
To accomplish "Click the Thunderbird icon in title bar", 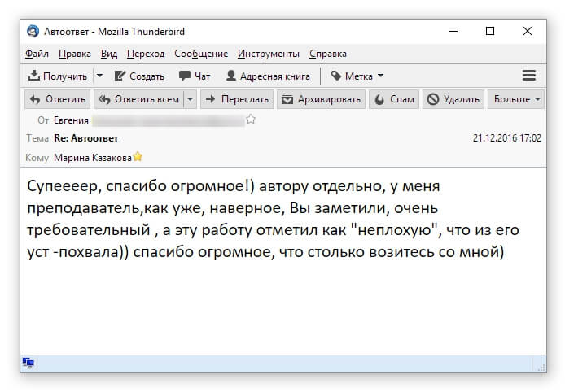I will coord(33,32).
